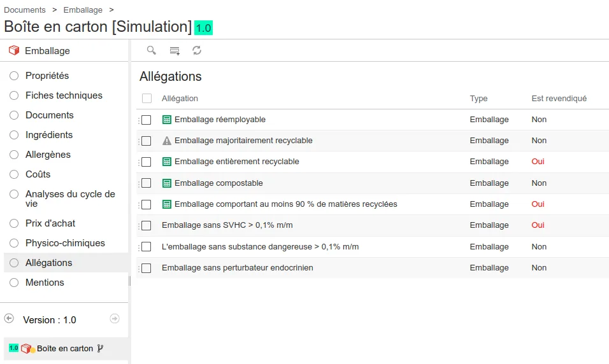Click Oui value for Emballage sans SVHC
Viewport: 609px width, 364px height.
[538, 225]
